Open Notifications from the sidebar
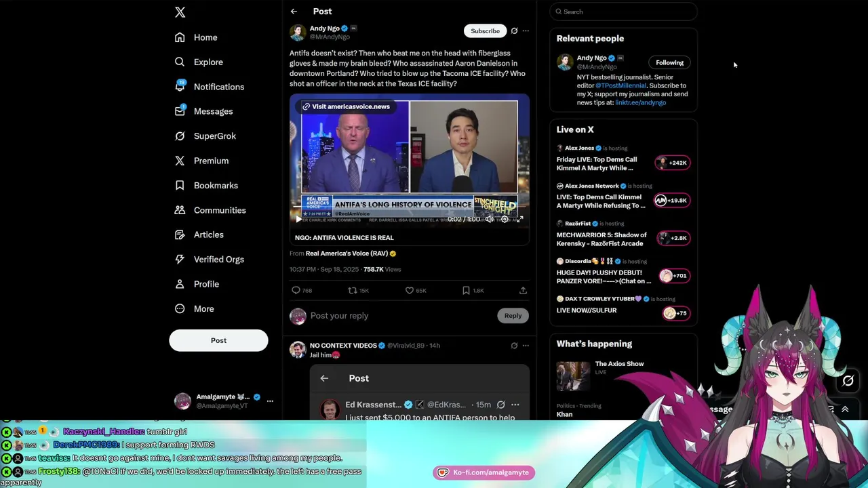868x488 pixels. coord(209,87)
